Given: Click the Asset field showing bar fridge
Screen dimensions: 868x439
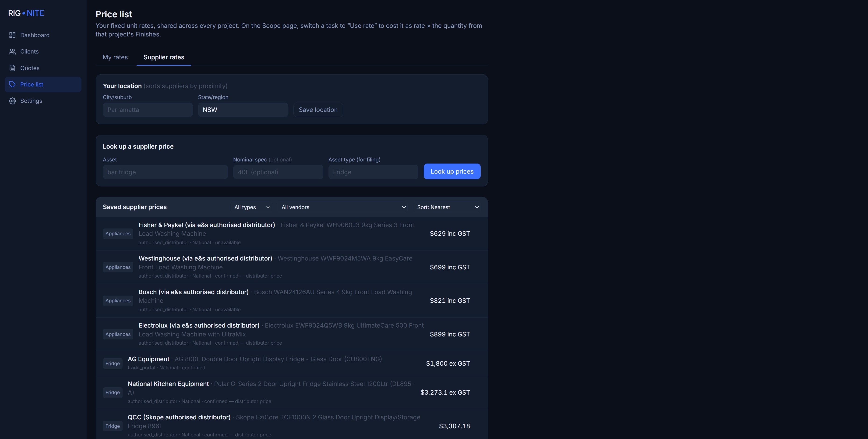Looking at the screenshot, I should (x=165, y=172).
